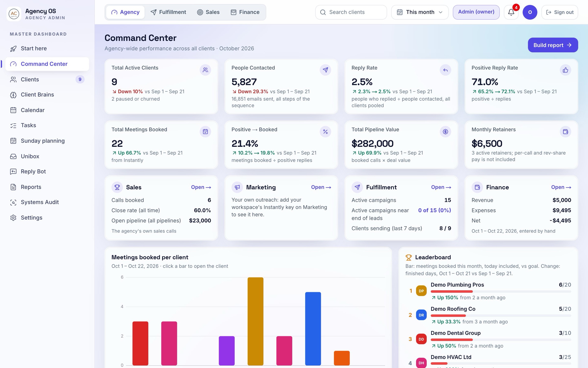This screenshot has width=588, height=368.
Task: Click the send icon on the Fulfillment card
Action: [x=357, y=187]
